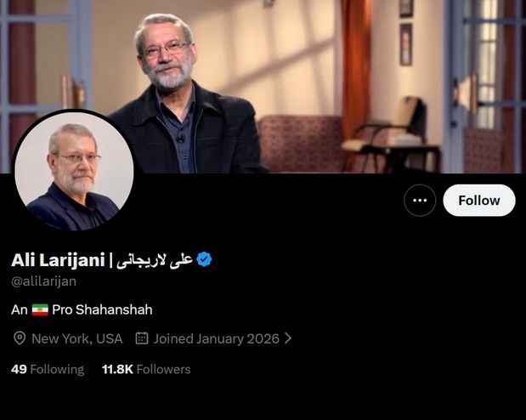Screen dimensions: 526x420
Task: Open the circular profile picture
Action: pos(74,172)
